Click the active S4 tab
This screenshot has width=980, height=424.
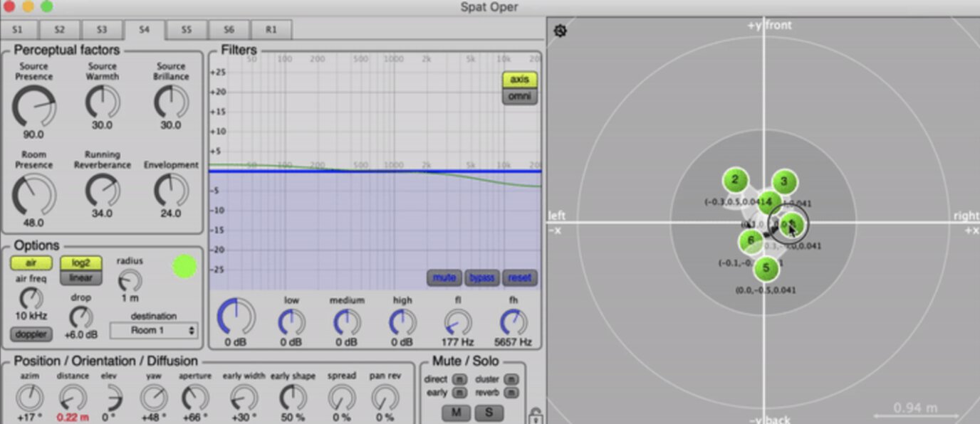point(145,30)
